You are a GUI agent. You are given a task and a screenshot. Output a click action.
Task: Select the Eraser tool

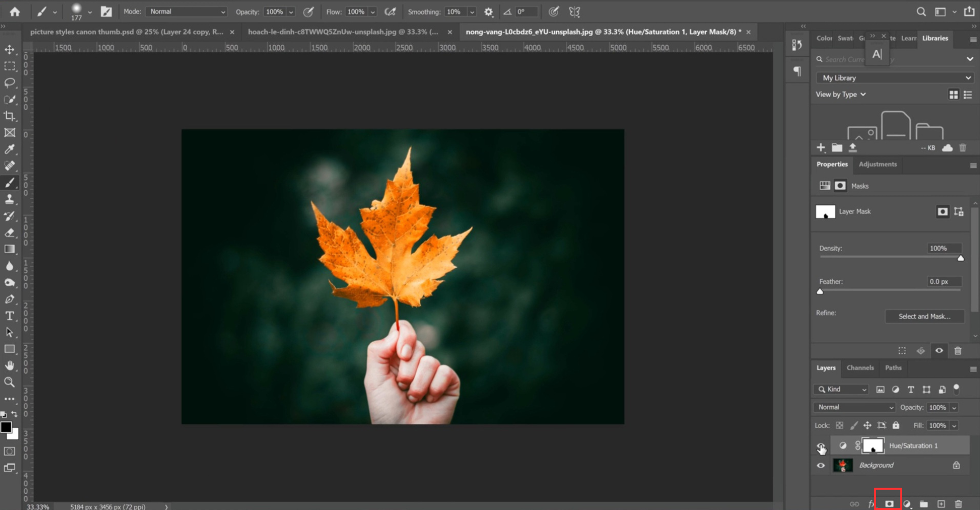coord(10,233)
